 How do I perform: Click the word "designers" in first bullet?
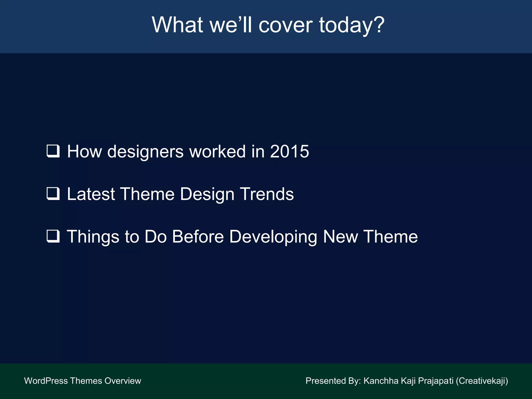pyautogui.click(x=145, y=151)
